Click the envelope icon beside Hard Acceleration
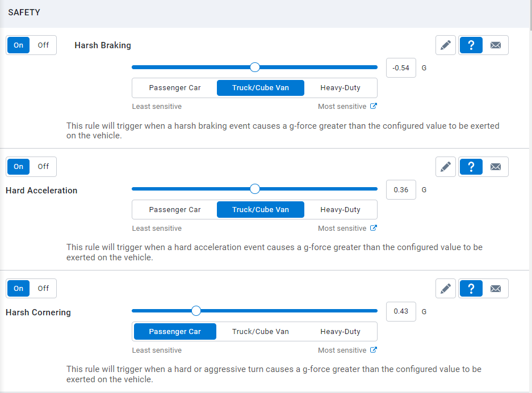 (x=496, y=166)
